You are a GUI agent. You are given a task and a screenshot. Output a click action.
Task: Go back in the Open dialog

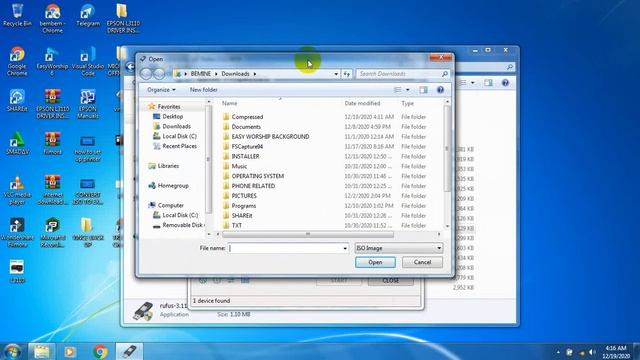pos(146,74)
